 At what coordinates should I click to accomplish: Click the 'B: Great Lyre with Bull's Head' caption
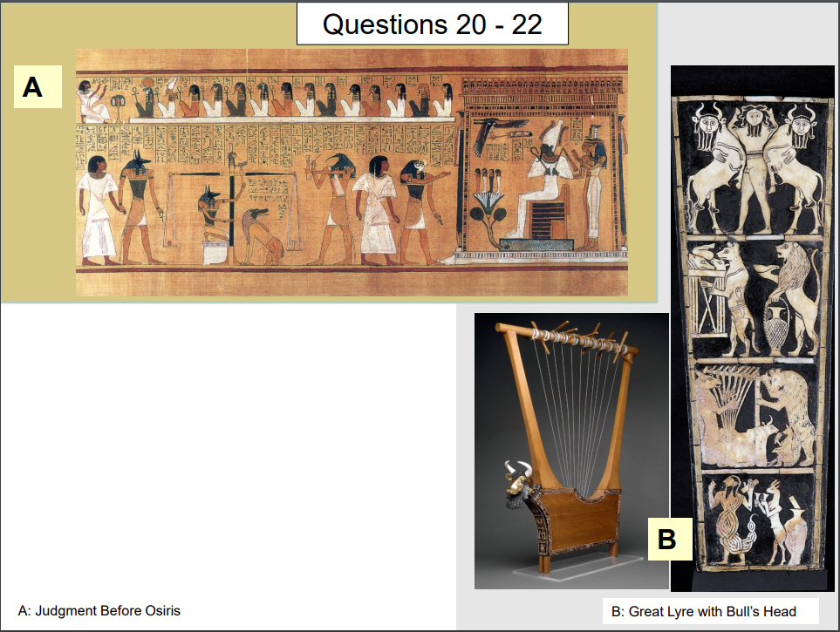[710, 611]
